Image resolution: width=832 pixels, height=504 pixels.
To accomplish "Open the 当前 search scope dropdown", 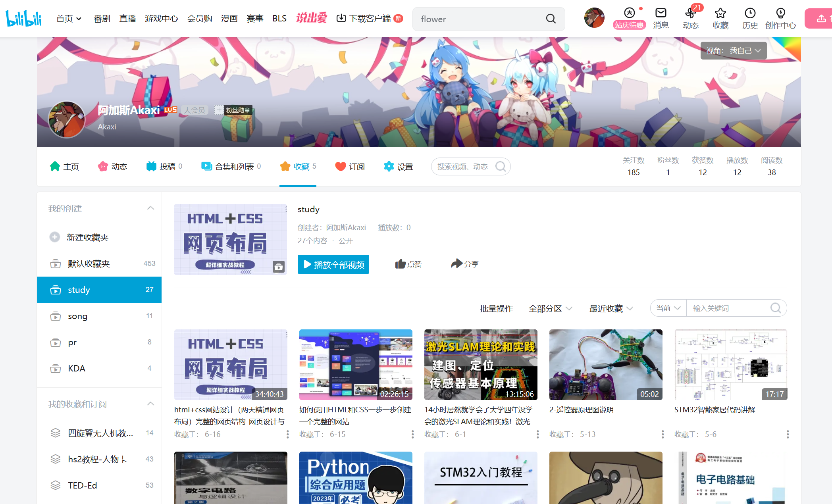I will (668, 308).
